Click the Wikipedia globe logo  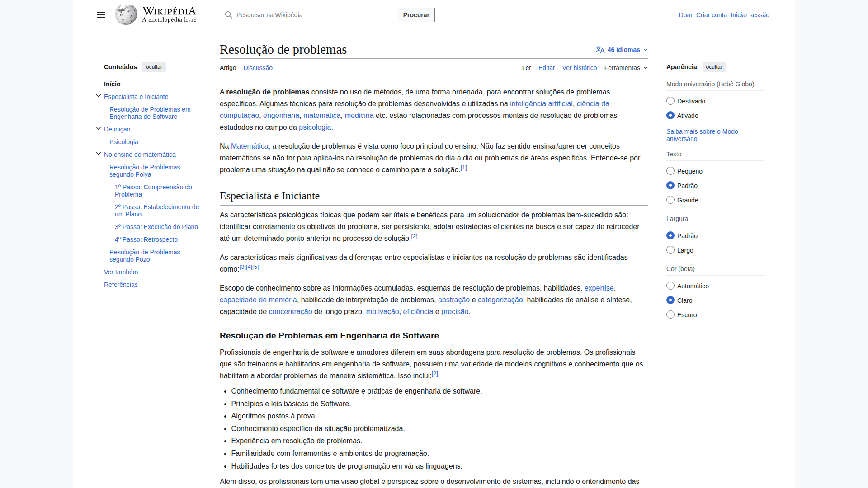126,15
